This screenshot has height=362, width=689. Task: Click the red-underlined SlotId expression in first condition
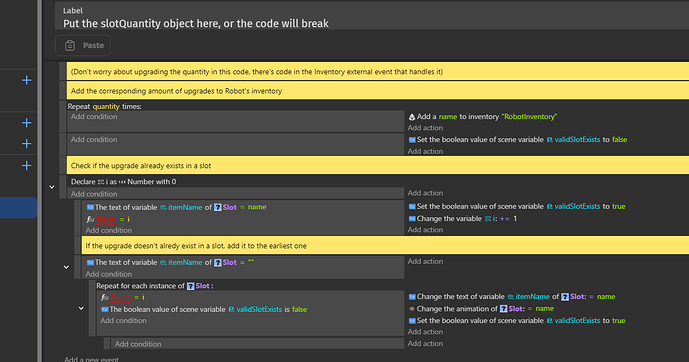pos(106,219)
